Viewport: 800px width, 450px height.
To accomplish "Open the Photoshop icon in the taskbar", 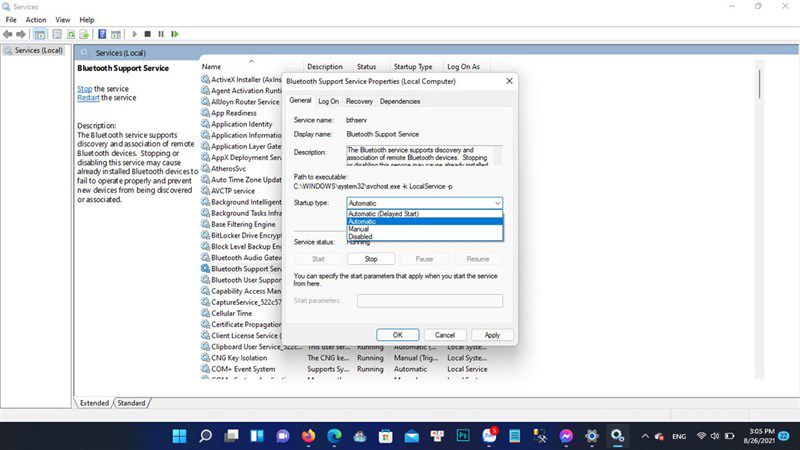I will point(463,436).
